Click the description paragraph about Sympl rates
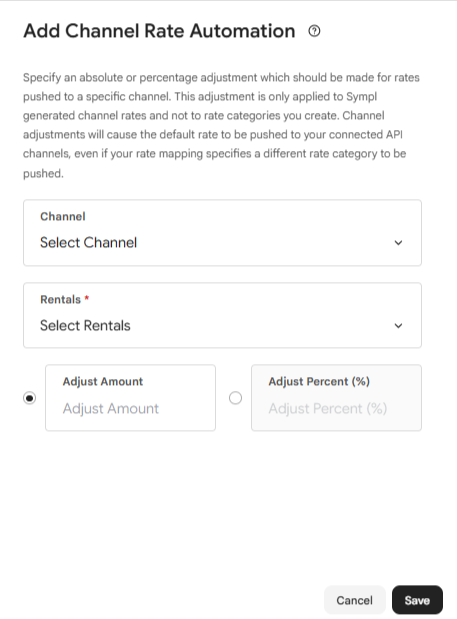The width and height of the screenshot is (457, 619). point(221,125)
